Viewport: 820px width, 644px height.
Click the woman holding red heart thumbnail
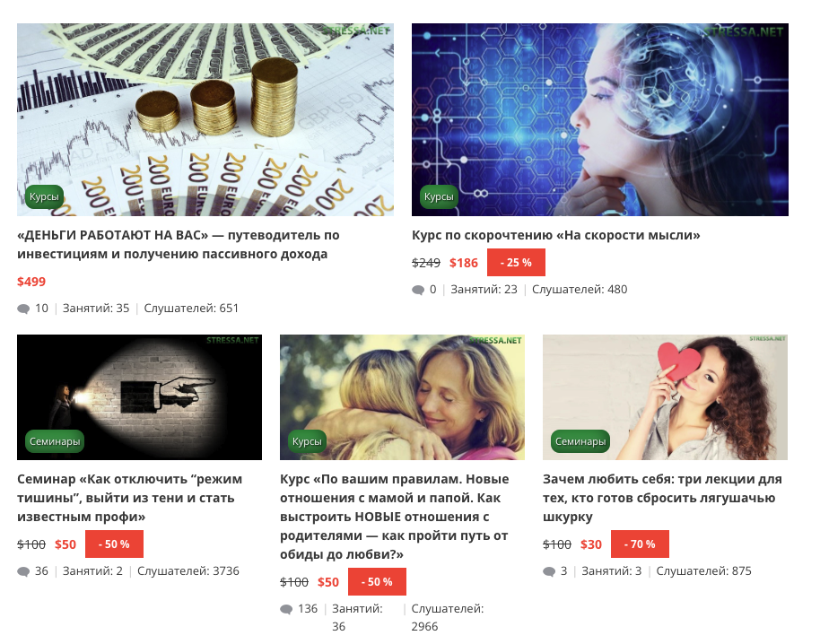tap(665, 397)
